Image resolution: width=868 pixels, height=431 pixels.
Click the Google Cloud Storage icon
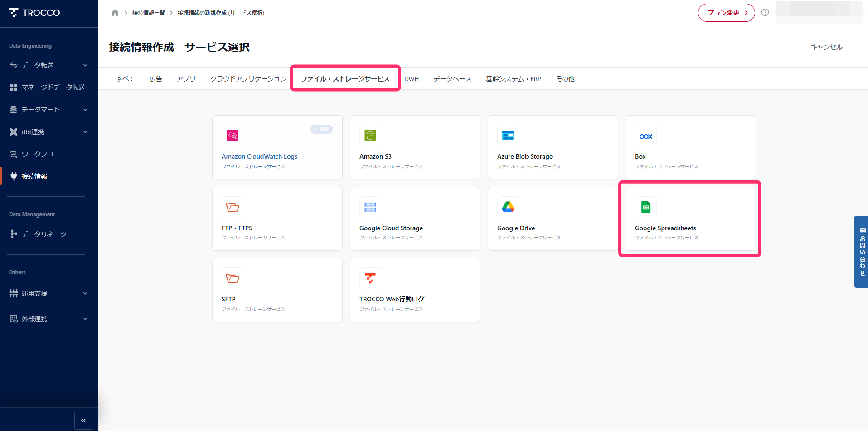click(370, 207)
